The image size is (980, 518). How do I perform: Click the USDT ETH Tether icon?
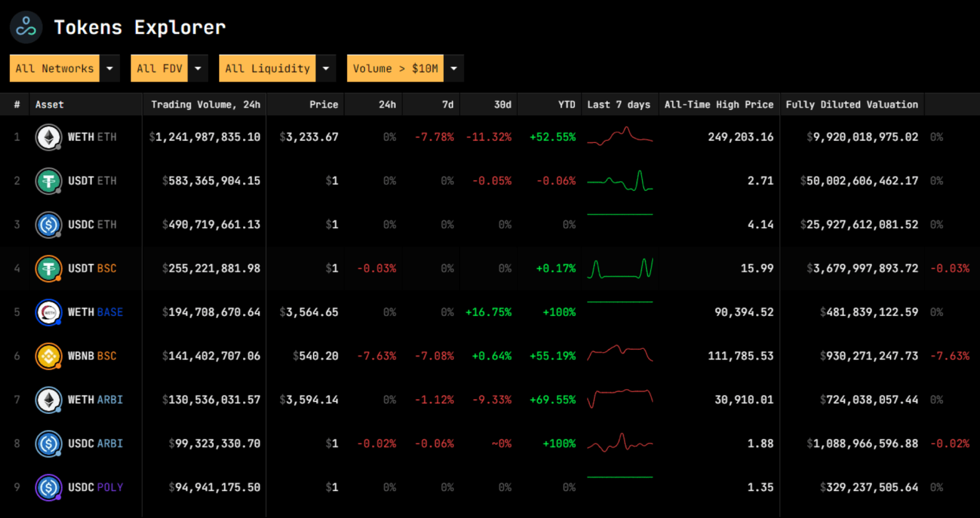(x=48, y=181)
